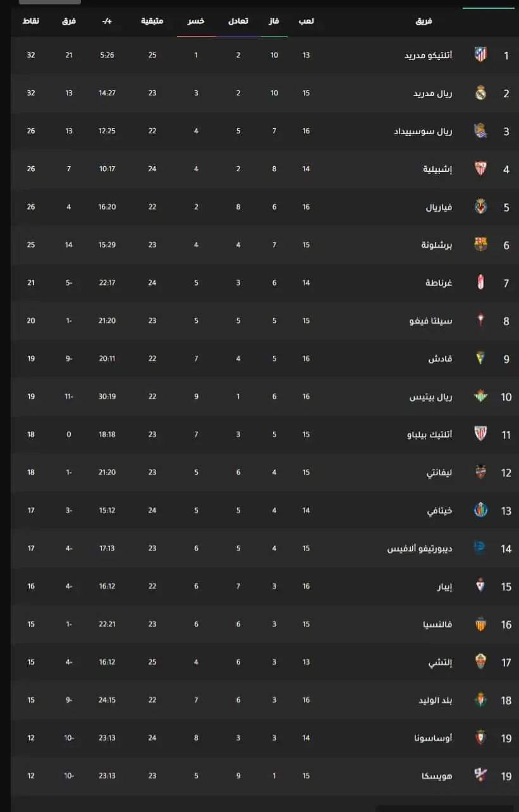This screenshot has height=812, width=519.
Task: Click the Atletico Madrid club crest
Action: [x=481, y=55]
